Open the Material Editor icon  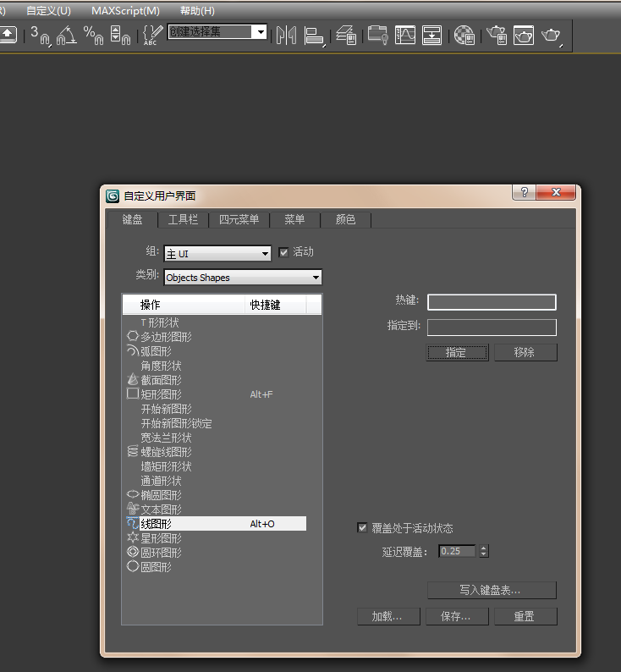pos(464,36)
